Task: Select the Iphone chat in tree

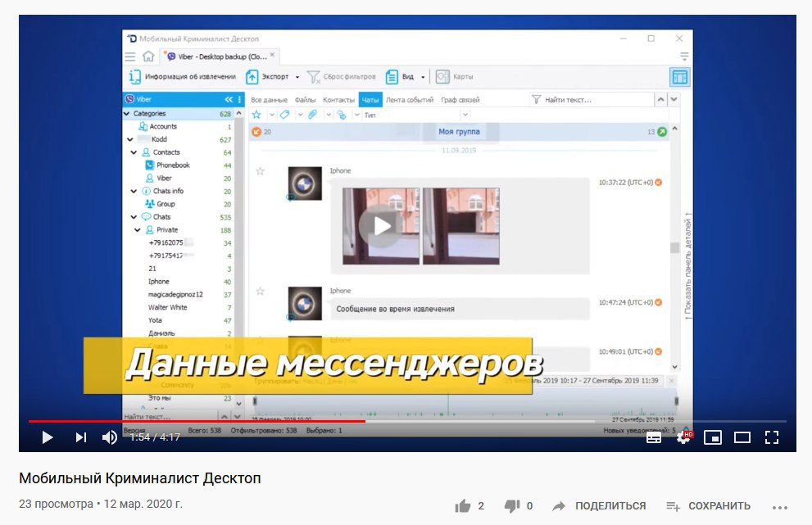Action: [158, 282]
